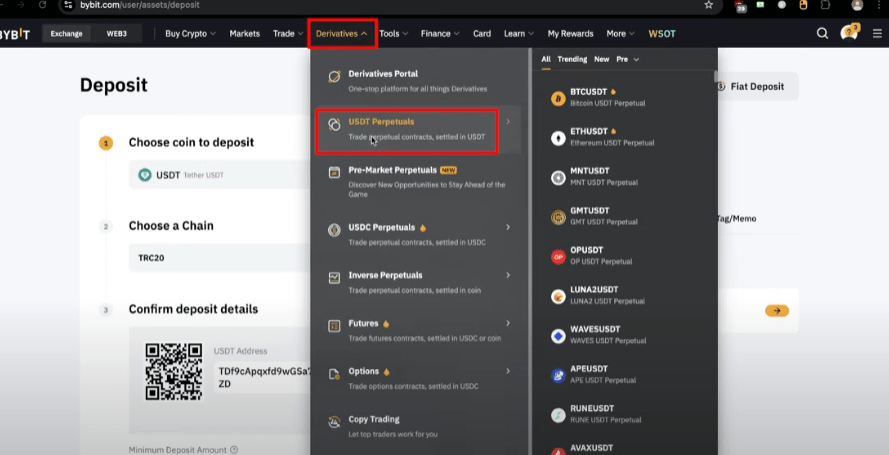Expand the USDC Perpetuals submenu arrow
The image size is (889, 455).
[x=508, y=227]
